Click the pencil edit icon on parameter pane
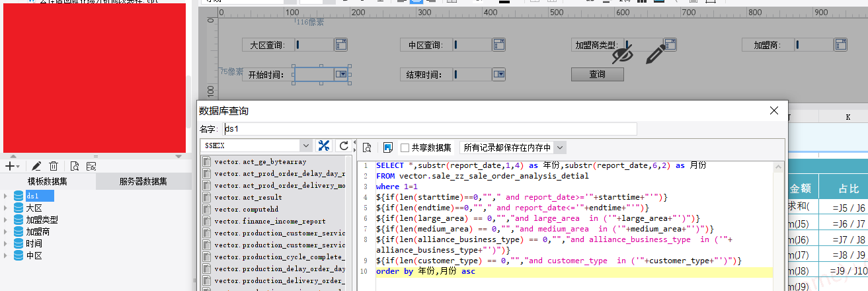The image size is (868, 291). [x=654, y=54]
